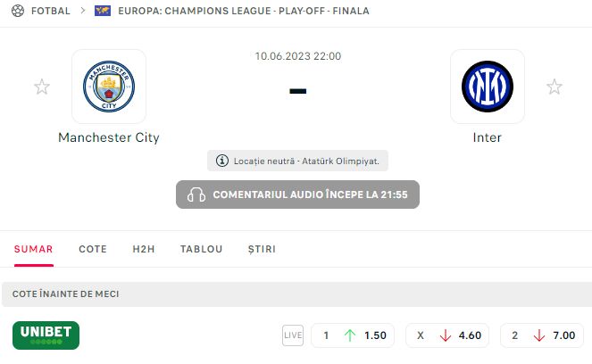The height and width of the screenshot is (364, 592).
Task: Select away win odds 7.00
Action: (542, 335)
